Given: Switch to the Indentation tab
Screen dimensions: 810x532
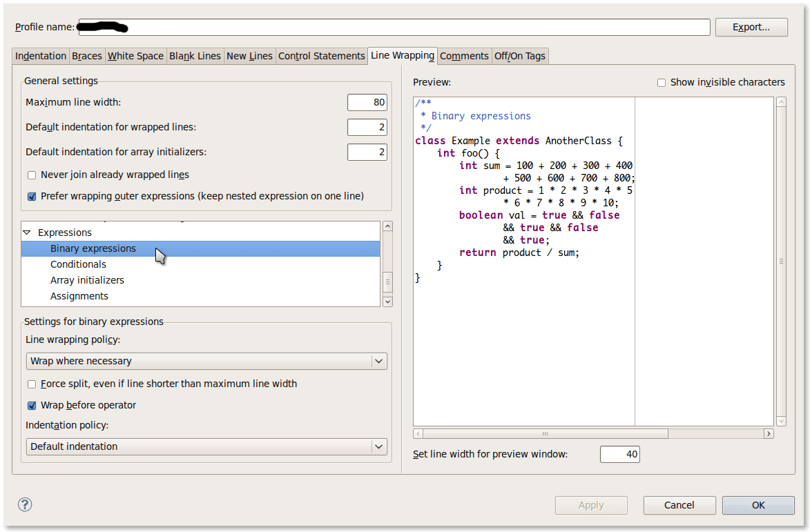Looking at the screenshot, I should 40,56.
